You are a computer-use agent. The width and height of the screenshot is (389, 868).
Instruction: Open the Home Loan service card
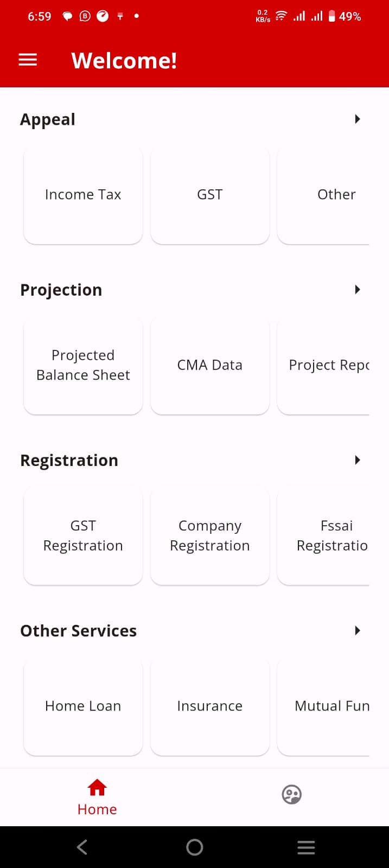(x=83, y=706)
